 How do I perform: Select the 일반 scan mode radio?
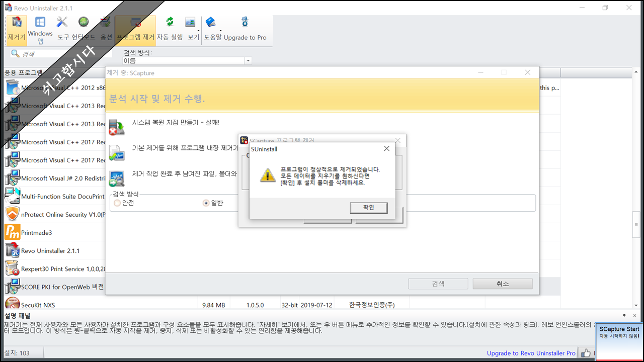tap(206, 203)
